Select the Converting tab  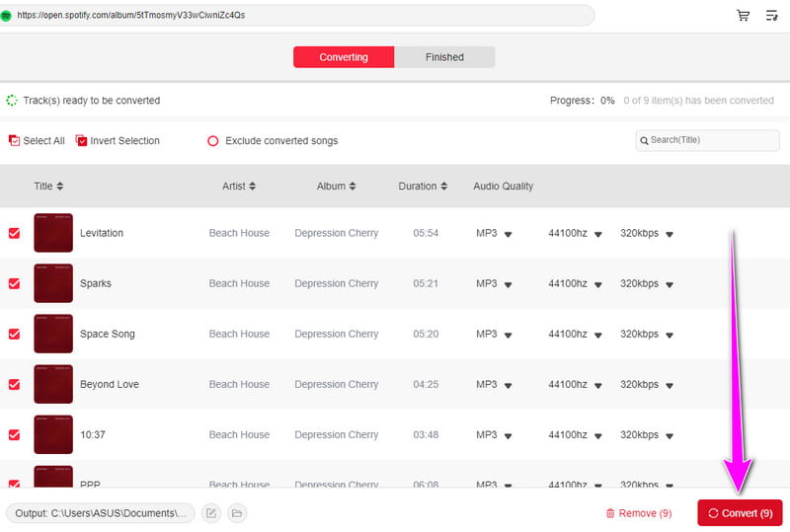(x=344, y=57)
